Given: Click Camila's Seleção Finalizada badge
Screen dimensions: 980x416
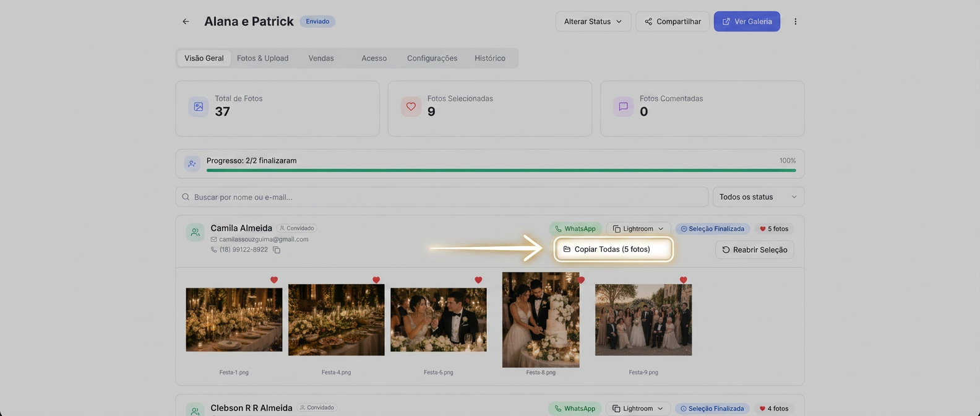Looking at the screenshot, I should click(713, 229).
